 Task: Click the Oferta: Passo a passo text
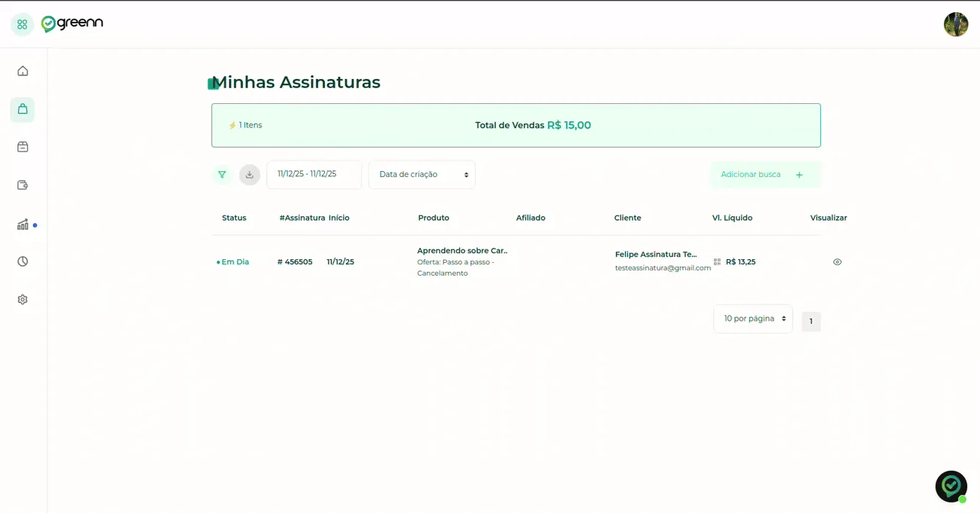[x=455, y=267]
